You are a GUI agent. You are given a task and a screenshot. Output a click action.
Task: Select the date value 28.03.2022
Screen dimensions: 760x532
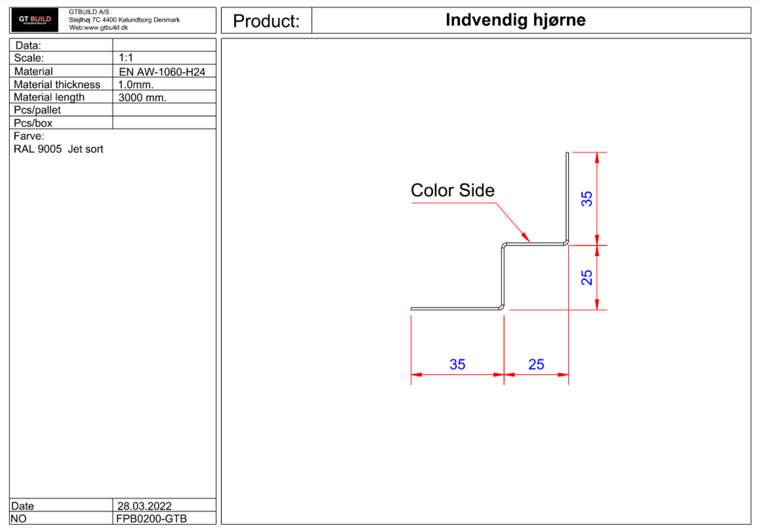[x=144, y=506]
